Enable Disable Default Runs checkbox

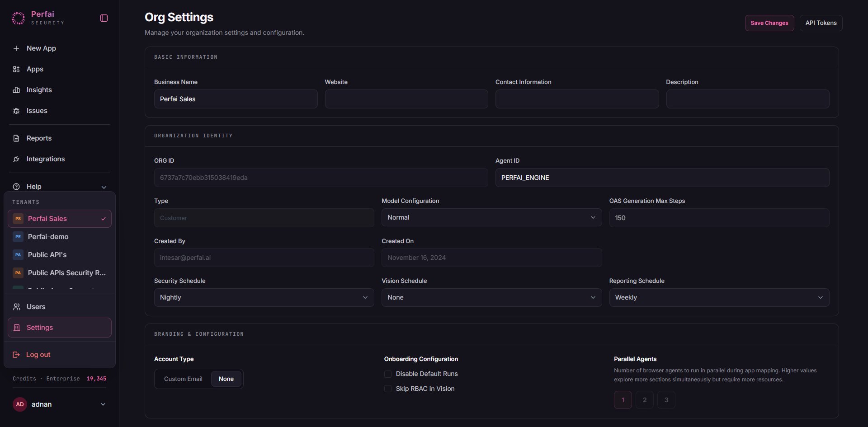388,374
